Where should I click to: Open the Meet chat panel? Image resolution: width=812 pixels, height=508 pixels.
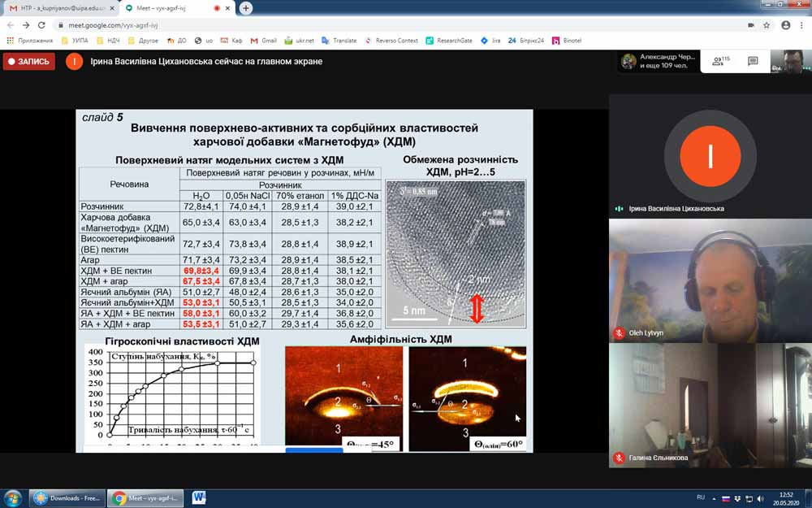[x=753, y=61]
